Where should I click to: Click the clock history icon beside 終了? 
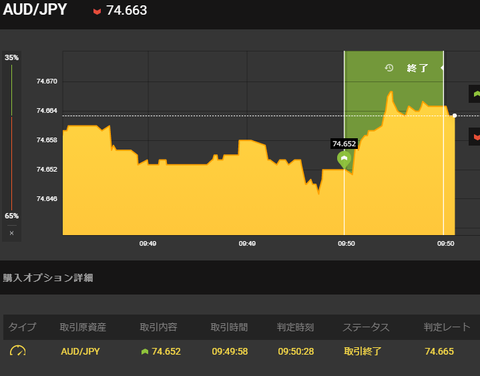pyautogui.click(x=389, y=68)
